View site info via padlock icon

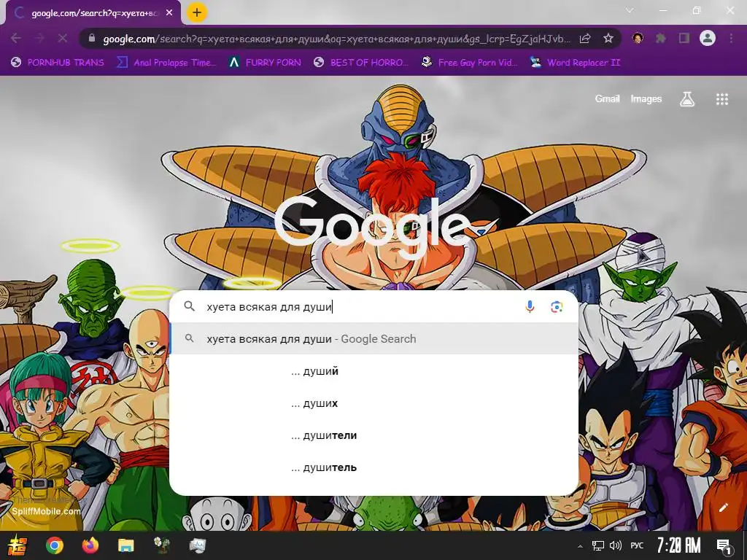coord(92,38)
